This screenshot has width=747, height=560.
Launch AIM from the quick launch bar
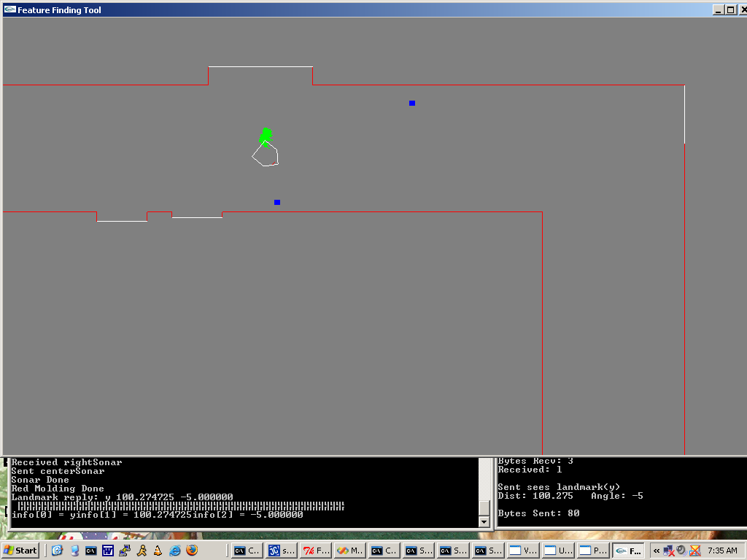pyautogui.click(x=142, y=551)
